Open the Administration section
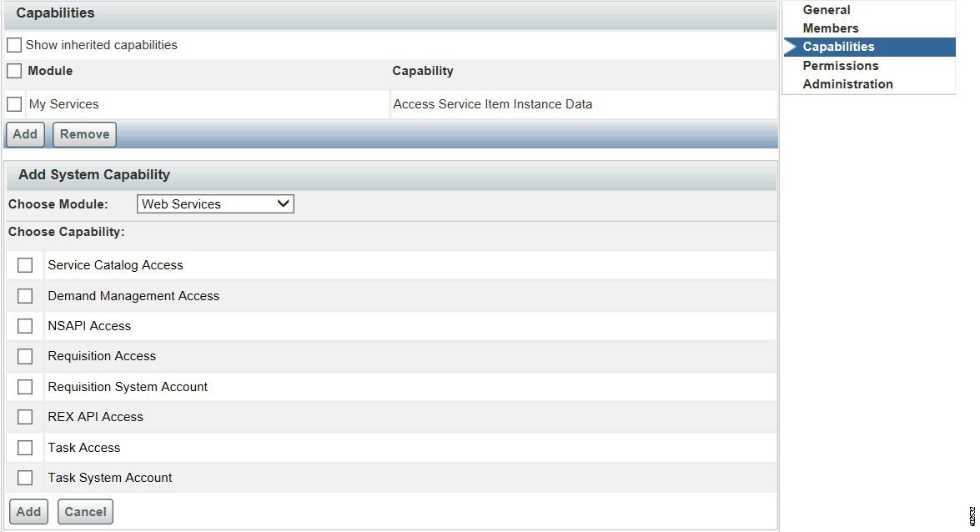 coord(847,83)
